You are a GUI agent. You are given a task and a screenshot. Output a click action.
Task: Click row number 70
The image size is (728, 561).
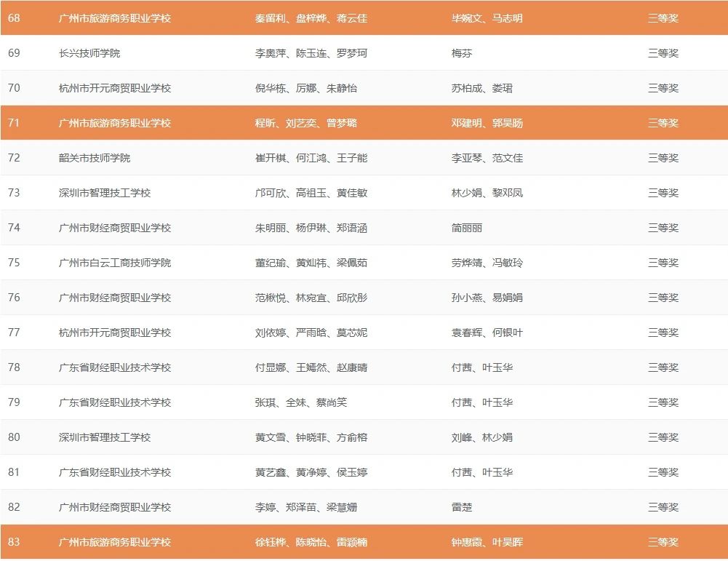coord(14,88)
